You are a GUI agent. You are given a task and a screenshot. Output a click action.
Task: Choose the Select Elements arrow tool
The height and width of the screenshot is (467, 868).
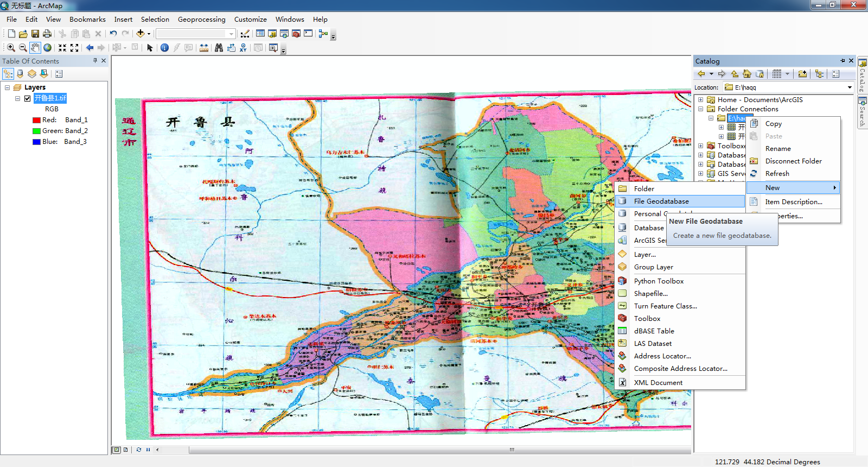150,48
